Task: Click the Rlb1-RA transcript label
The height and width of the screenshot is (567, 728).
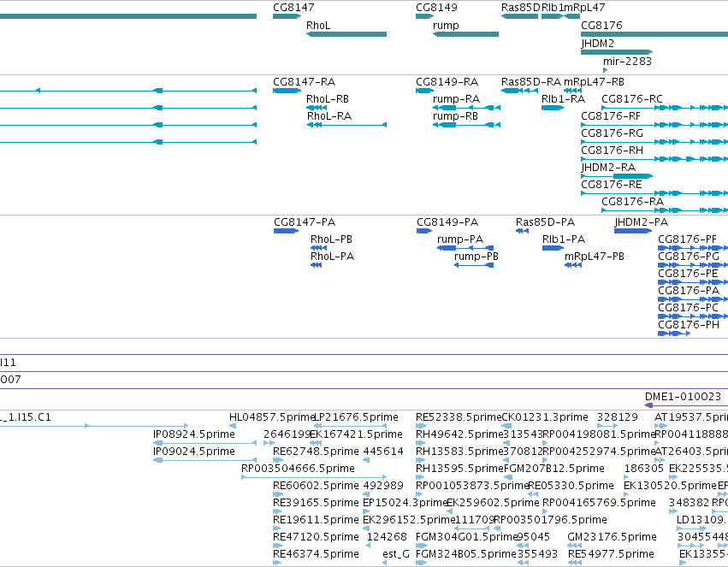Action: click(563, 99)
